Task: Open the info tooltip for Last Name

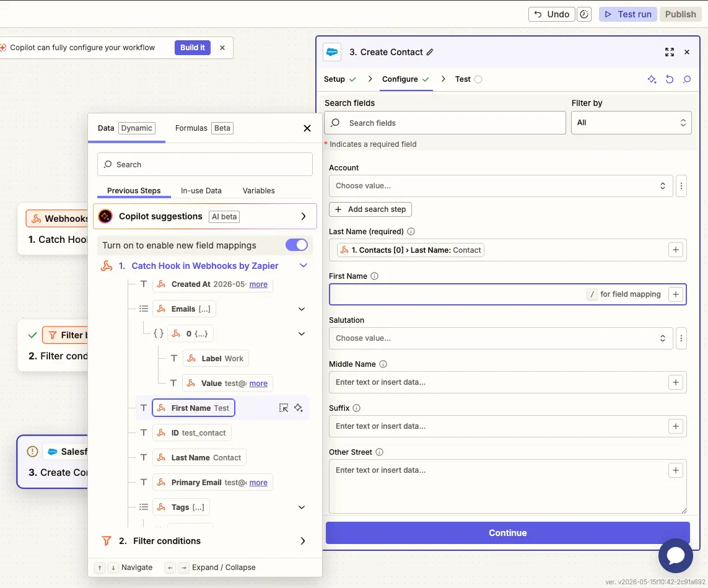Action: (x=411, y=231)
